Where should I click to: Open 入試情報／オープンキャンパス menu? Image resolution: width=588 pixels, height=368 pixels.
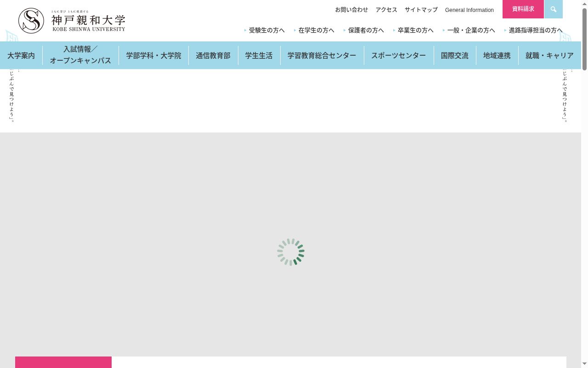tap(80, 55)
